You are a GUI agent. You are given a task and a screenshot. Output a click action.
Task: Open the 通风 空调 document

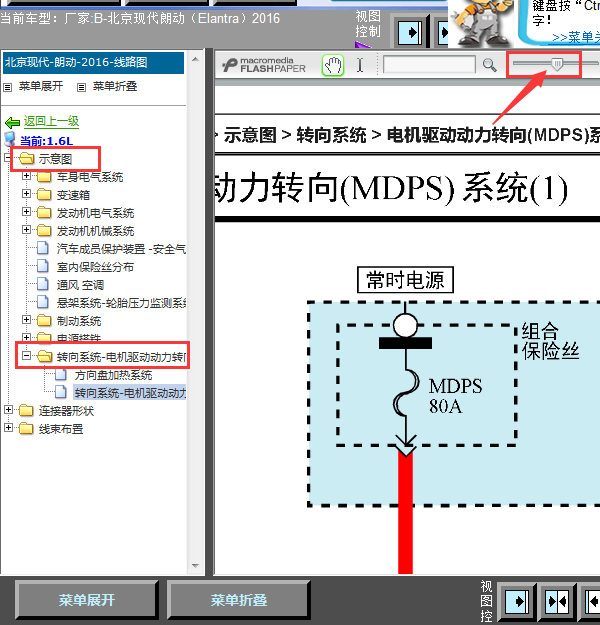tap(80, 285)
